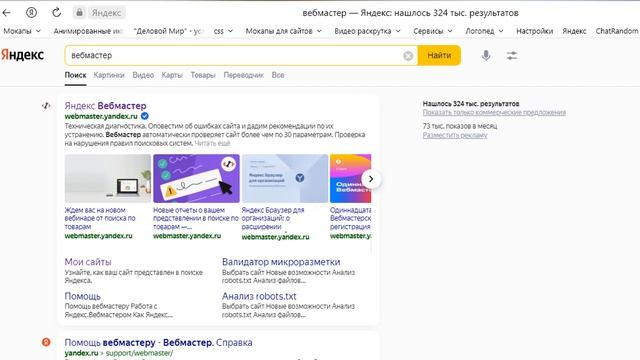
Task: Expand the Сервисы bookmarks folder
Action: (x=433, y=31)
